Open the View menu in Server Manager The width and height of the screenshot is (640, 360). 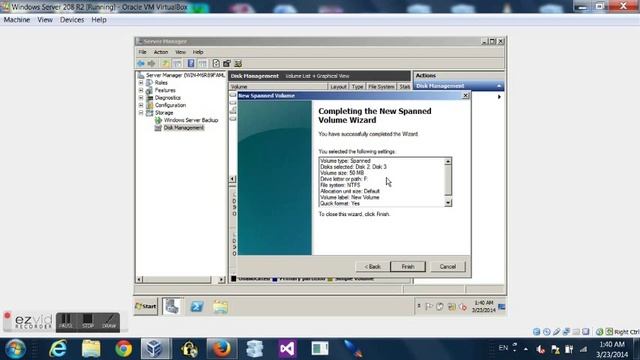click(180, 52)
